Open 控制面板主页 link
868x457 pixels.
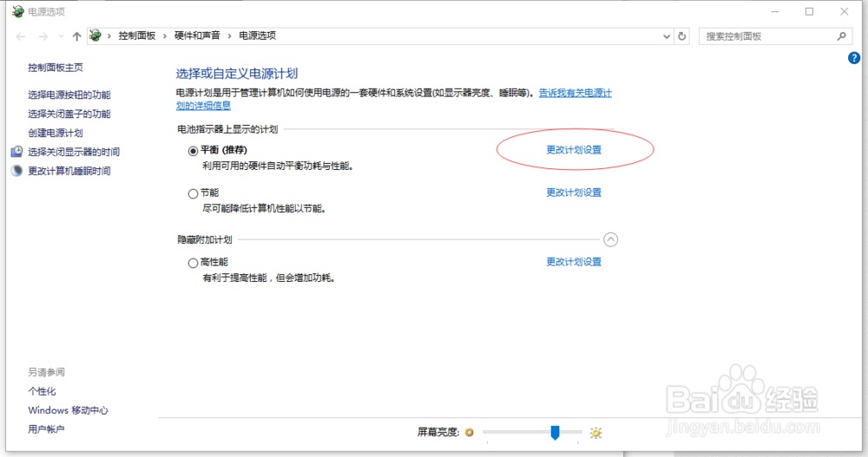coord(56,68)
